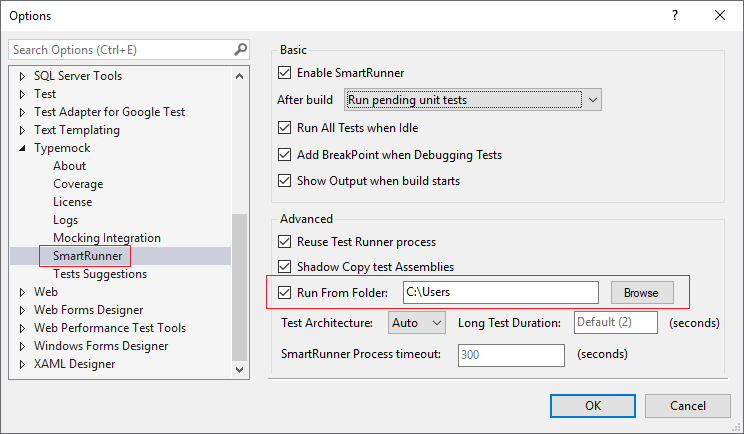Expand the SQL Server Tools node

(x=24, y=76)
